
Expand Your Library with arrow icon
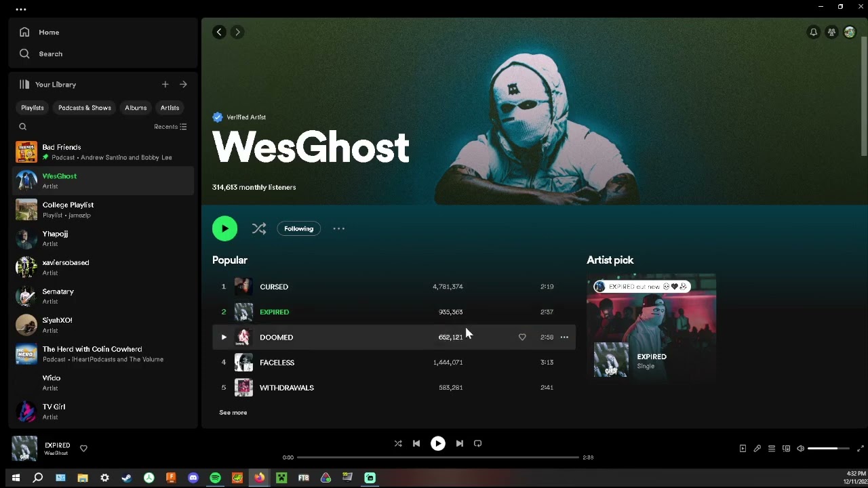click(x=183, y=85)
